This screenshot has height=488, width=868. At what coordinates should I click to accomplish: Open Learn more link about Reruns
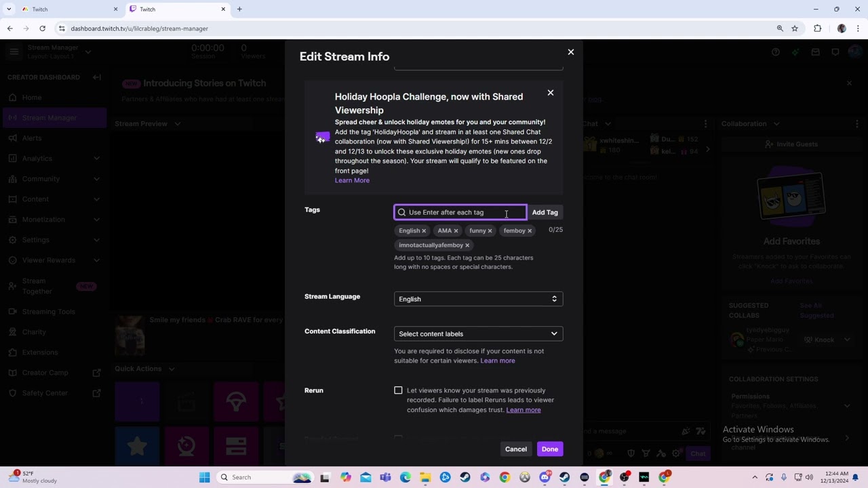(524, 410)
